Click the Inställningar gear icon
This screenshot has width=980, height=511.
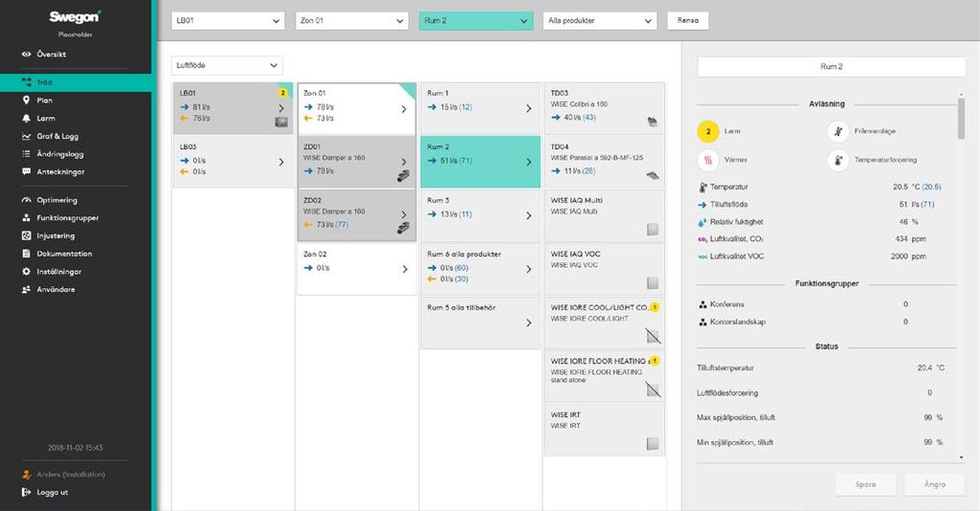[x=26, y=272]
